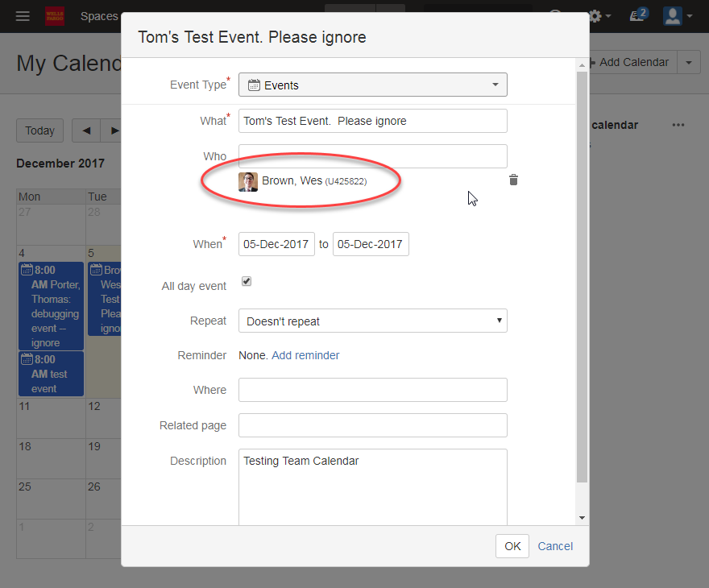Open the hamburger menu in top bar

click(x=23, y=16)
